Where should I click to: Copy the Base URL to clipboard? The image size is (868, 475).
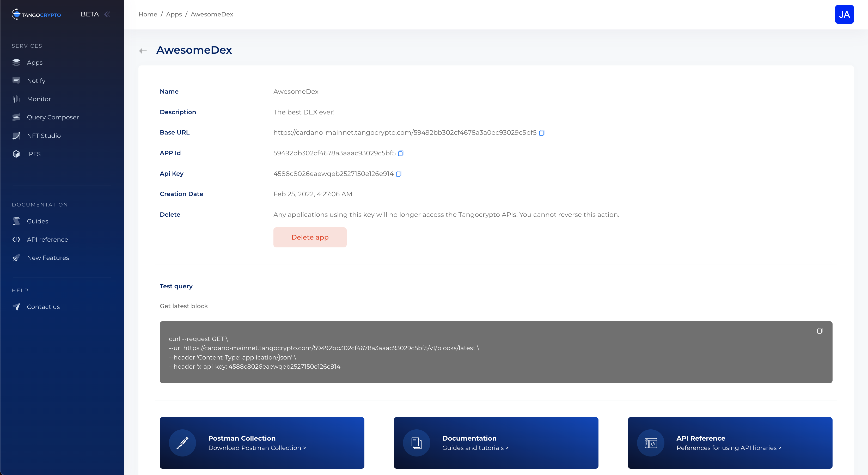541,133
